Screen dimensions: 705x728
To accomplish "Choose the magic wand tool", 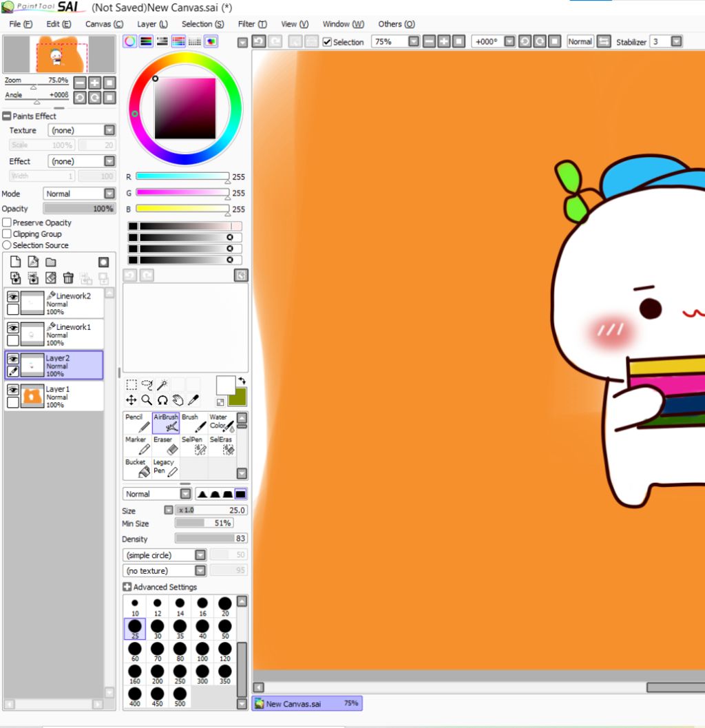I will pyautogui.click(x=162, y=384).
